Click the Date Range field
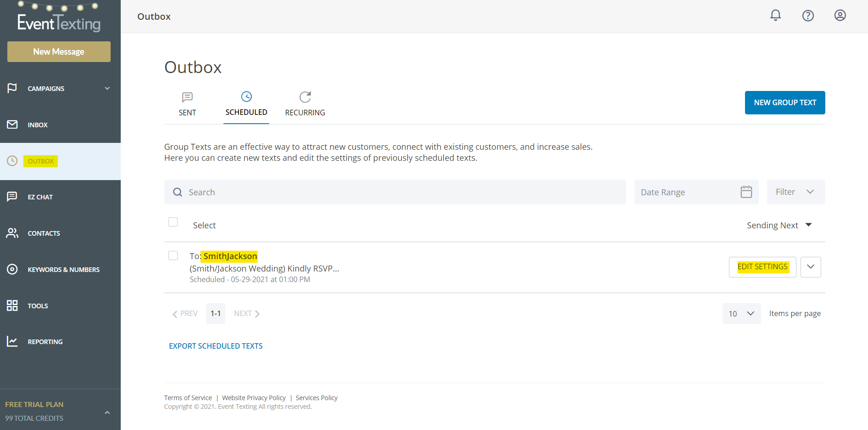The height and width of the screenshot is (430, 868). [x=696, y=192]
